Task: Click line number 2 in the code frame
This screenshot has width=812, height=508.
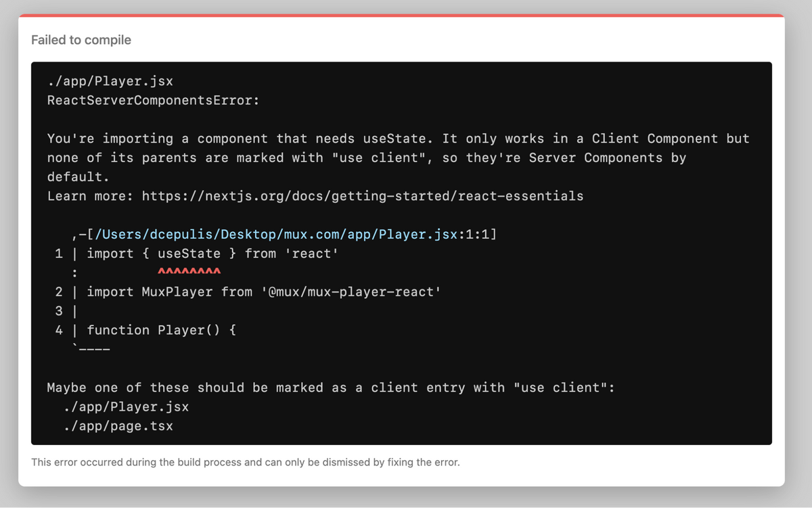Action: point(58,292)
